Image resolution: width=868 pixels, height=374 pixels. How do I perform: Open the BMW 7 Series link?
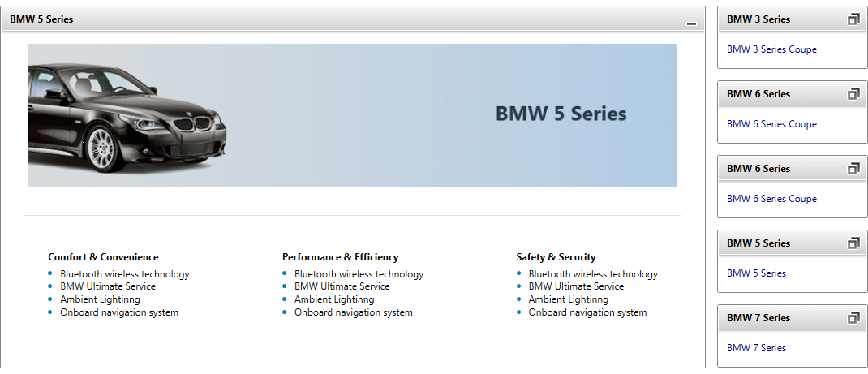(756, 348)
